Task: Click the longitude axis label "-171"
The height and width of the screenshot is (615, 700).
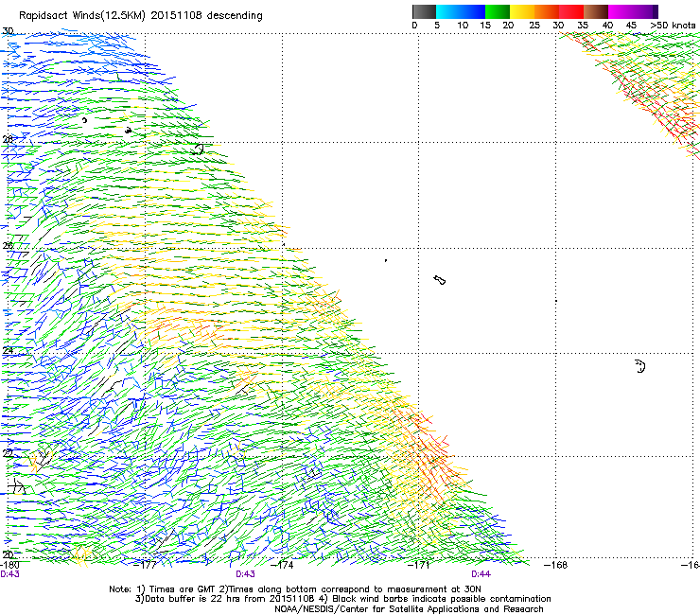Action: point(419,565)
